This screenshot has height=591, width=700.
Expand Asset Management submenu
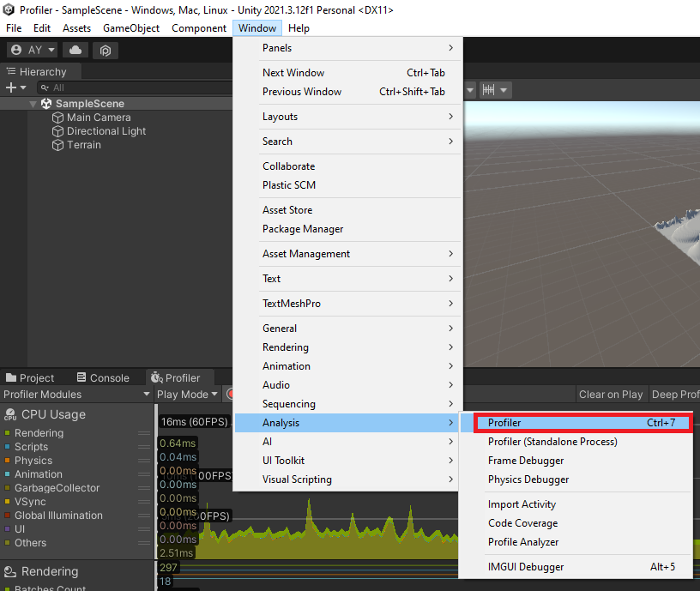pos(347,254)
